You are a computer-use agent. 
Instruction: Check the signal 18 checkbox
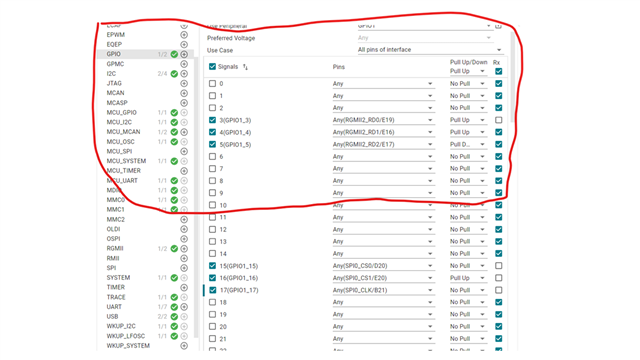point(212,302)
